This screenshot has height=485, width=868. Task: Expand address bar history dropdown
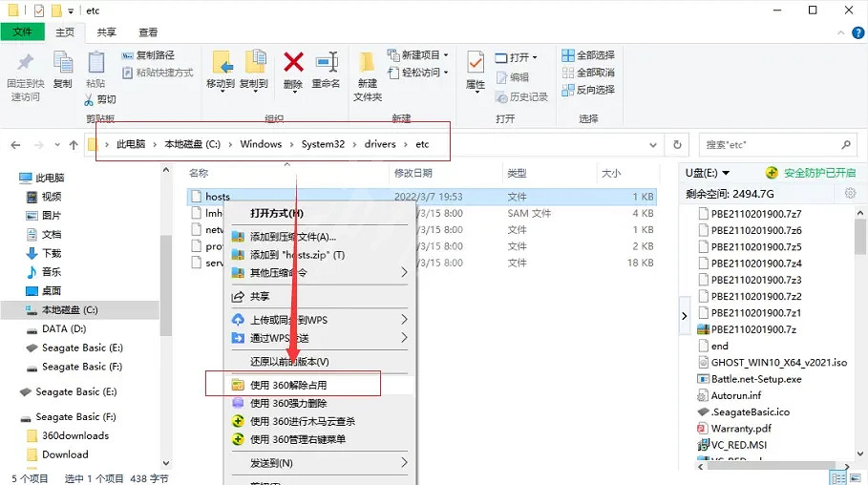(x=653, y=145)
